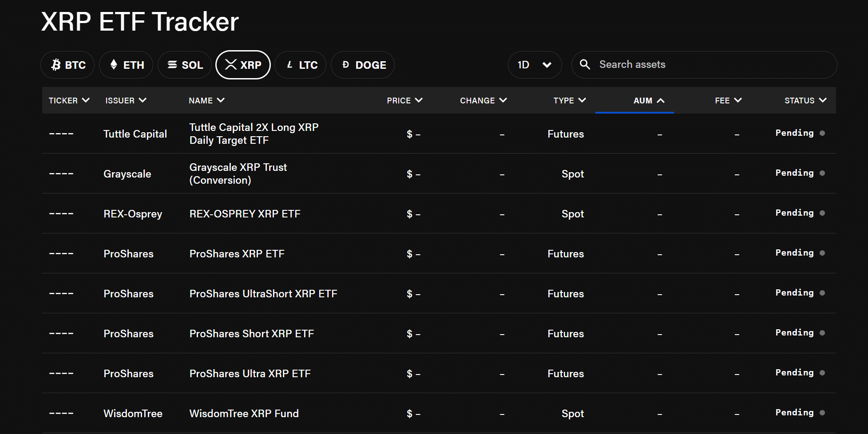Sort table by ISSUER column
The image size is (868, 434).
coord(126,100)
